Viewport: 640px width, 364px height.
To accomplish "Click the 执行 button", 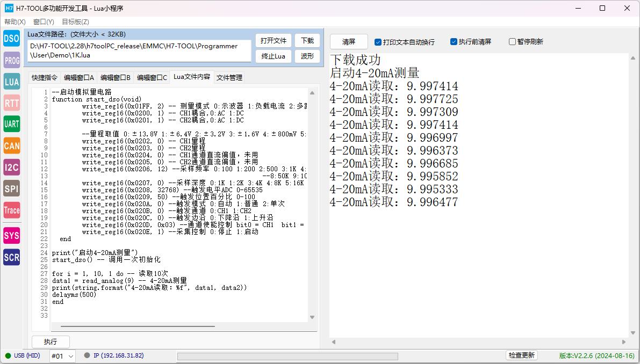I will coord(51,342).
